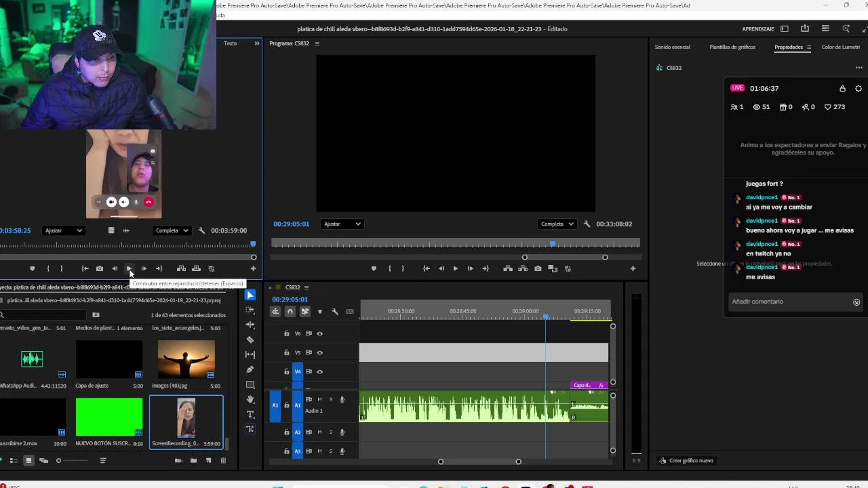
Task: Play-stop toggle in Source monitor
Action: coord(129,268)
